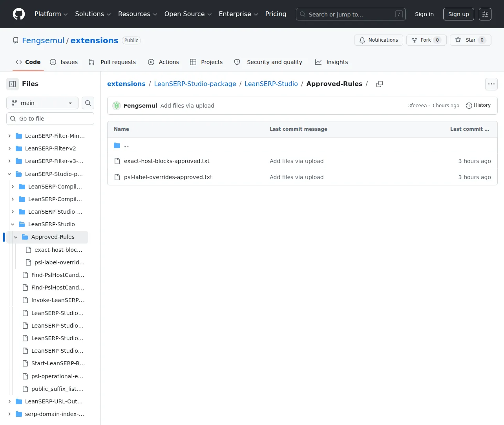The image size is (504, 425).
Task: Click the LeanSERP-Studio folder icon in tree
Action: pos(22,224)
